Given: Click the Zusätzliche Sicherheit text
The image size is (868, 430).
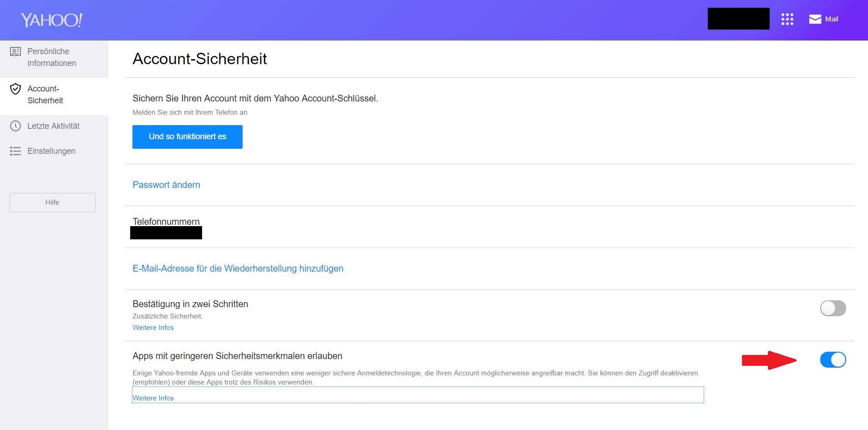Looking at the screenshot, I should (168, 316).
